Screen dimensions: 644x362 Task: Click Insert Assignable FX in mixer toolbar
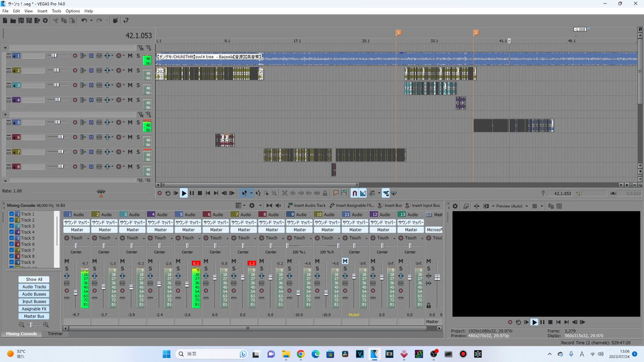point(353,205)
